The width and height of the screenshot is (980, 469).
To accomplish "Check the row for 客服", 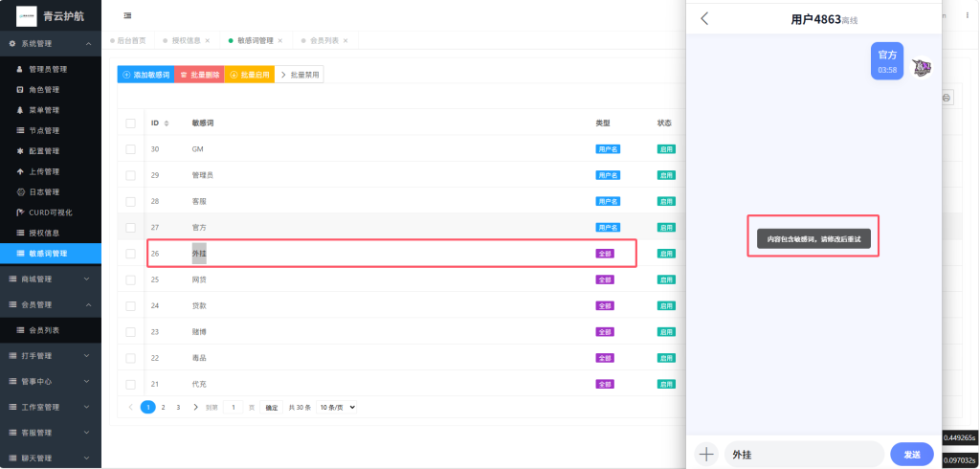I will click(x=130, y=201).
